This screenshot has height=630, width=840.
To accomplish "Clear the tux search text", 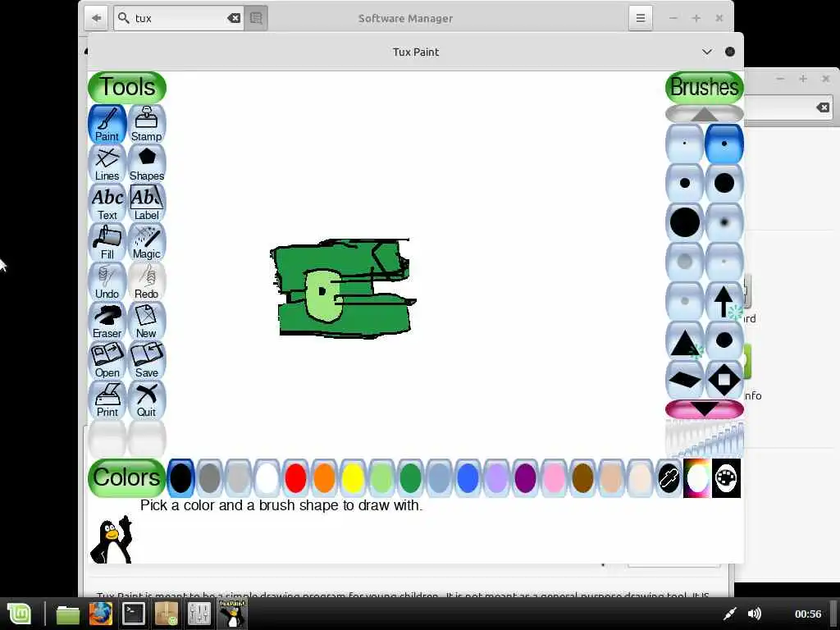I will (x=234, y=18).
